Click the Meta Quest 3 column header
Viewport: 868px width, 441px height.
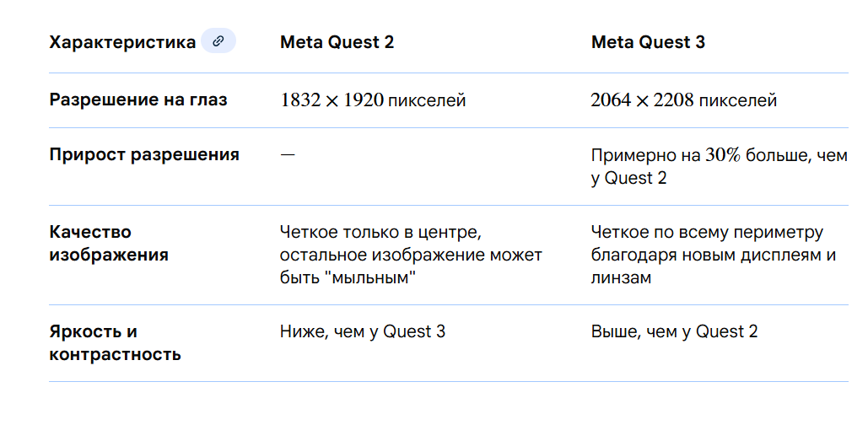tap(648, 42)
